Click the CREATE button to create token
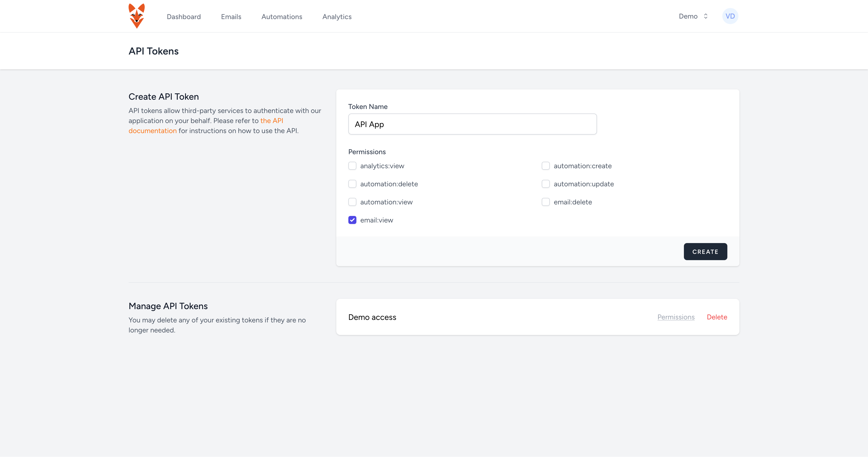 (x=705, y=252)
